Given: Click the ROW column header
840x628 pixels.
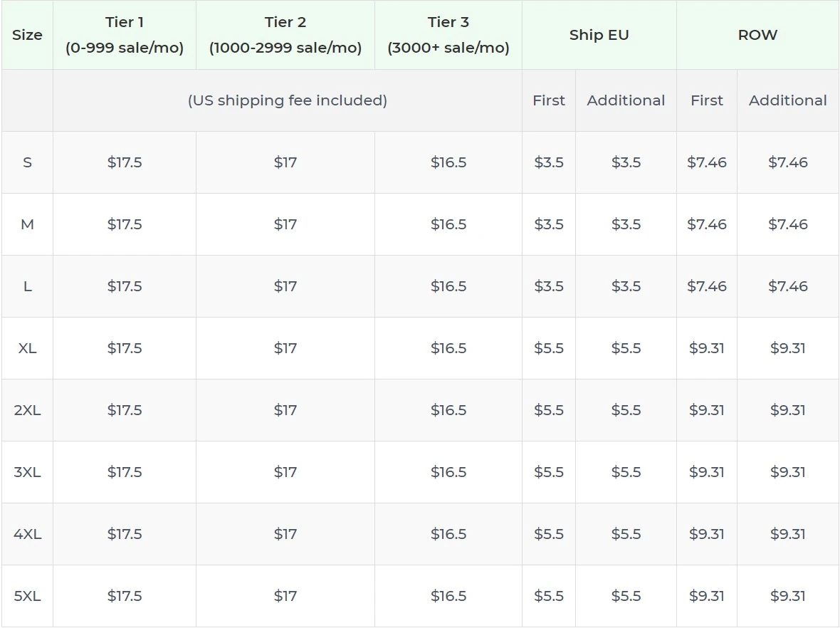Looking at the screenshot, I should pos(758,35).
